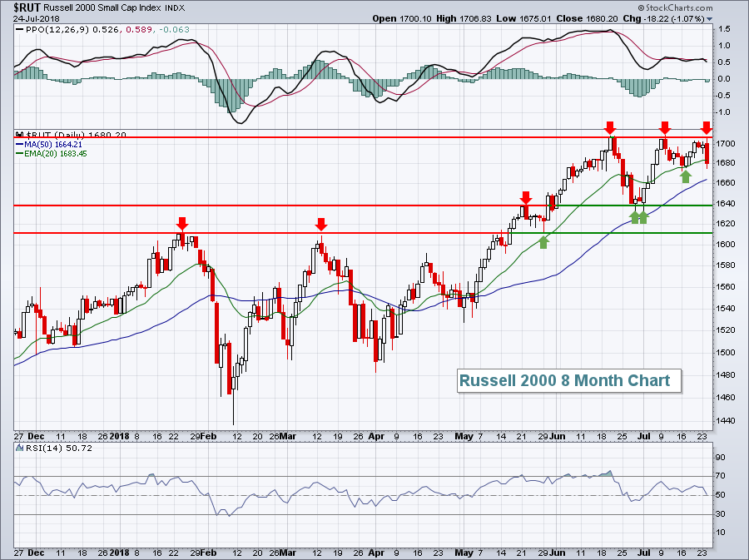Click the black PPO line legend swatch
749x560 pixels.
20,29
